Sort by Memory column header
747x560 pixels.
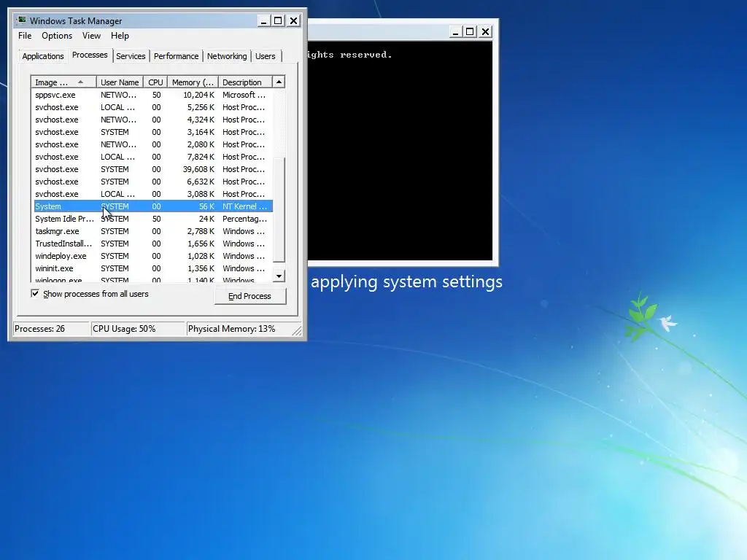point(193,82)
